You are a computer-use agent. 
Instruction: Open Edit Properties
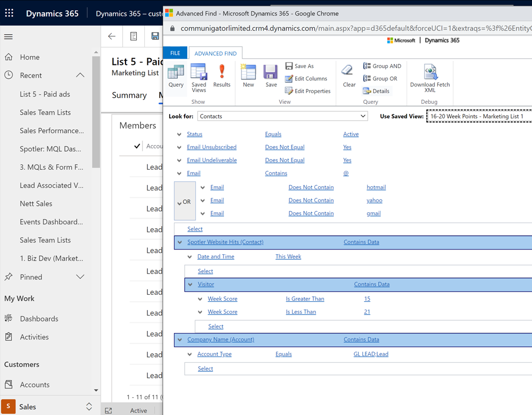307,91
